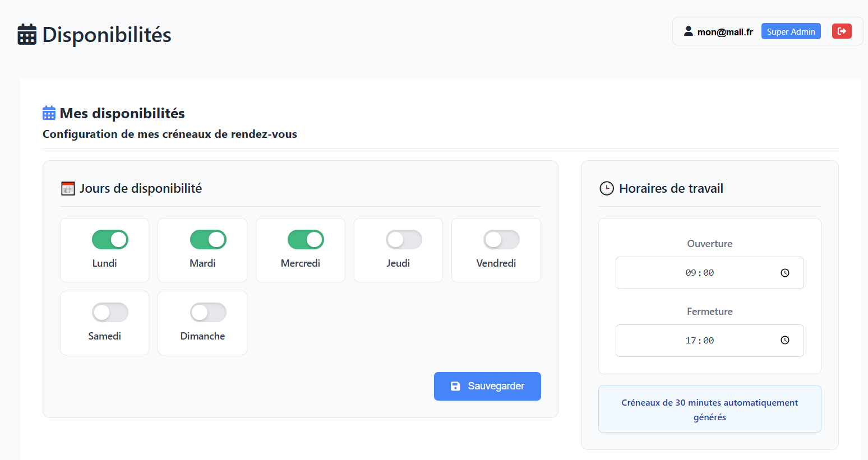868x460 pixels.
Task: Click the Dimanche day label
Action: click(202, 336)
